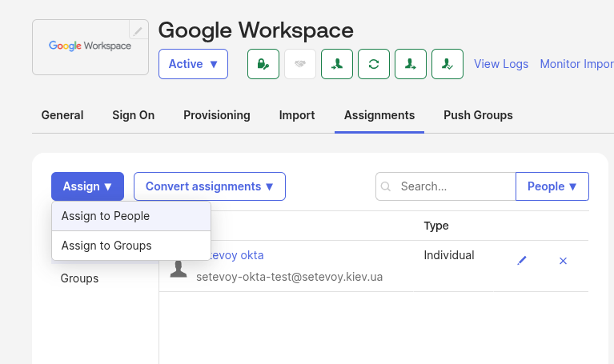Click the circular arrows sync icon button
The width and height of the screenshot is (614, 364).
pyautogui.click(x=374, y=64)
